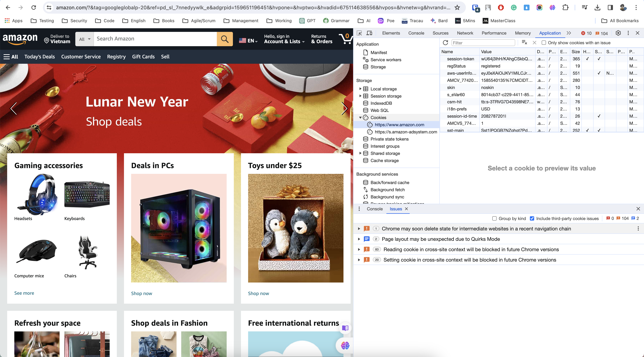Open DevTools customize three-dot menu
Image resolution: width=644 pixels, height=357 pixels.
click(628, 33)
